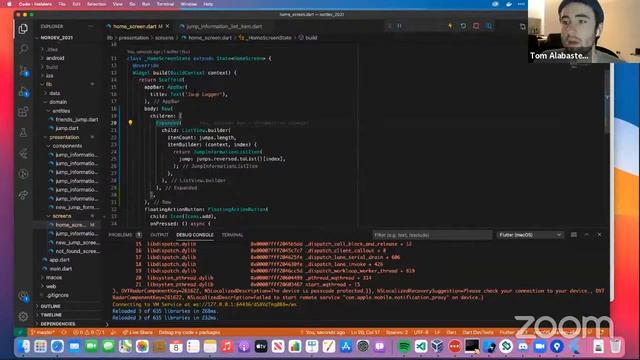Expand the android folder
640x360 pixels.
click(55, 58)
